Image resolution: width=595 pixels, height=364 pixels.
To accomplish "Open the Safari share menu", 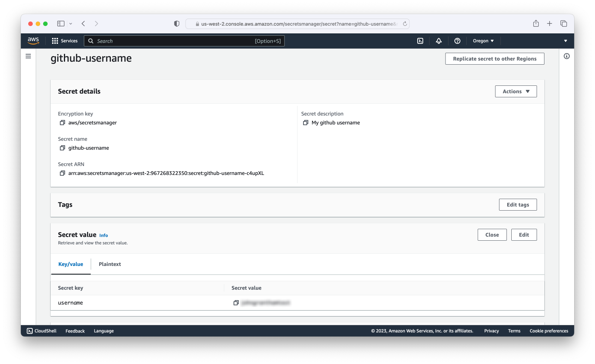I will (536, 23).
